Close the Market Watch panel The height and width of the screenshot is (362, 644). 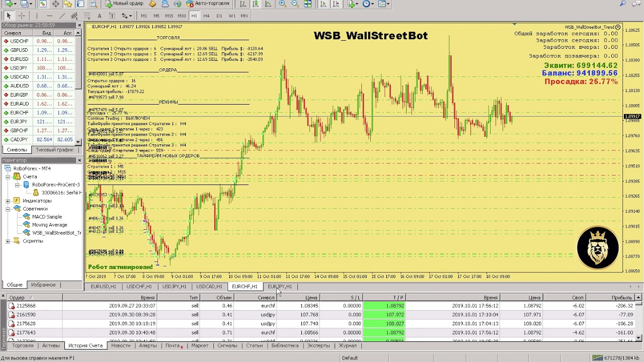[79, 25]
